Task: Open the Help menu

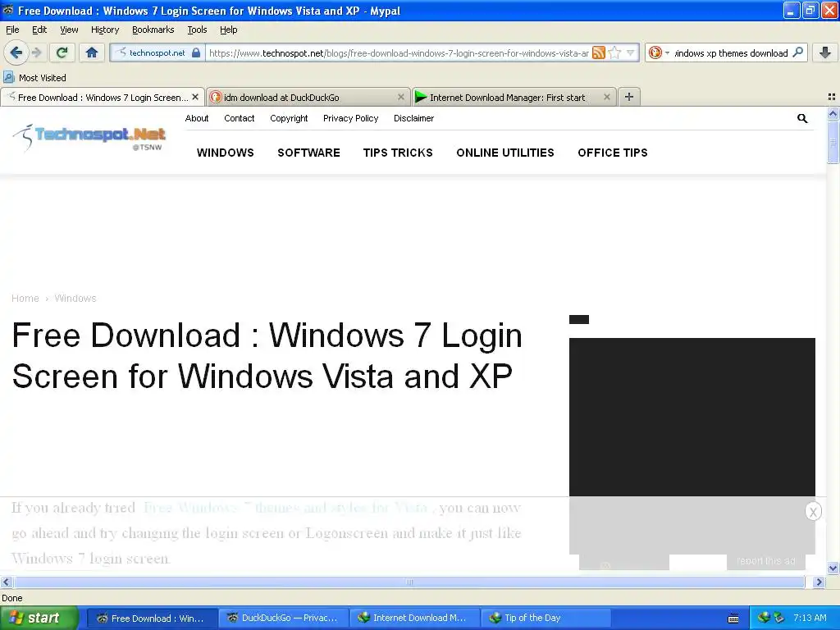Action: [x=228, y=30]
